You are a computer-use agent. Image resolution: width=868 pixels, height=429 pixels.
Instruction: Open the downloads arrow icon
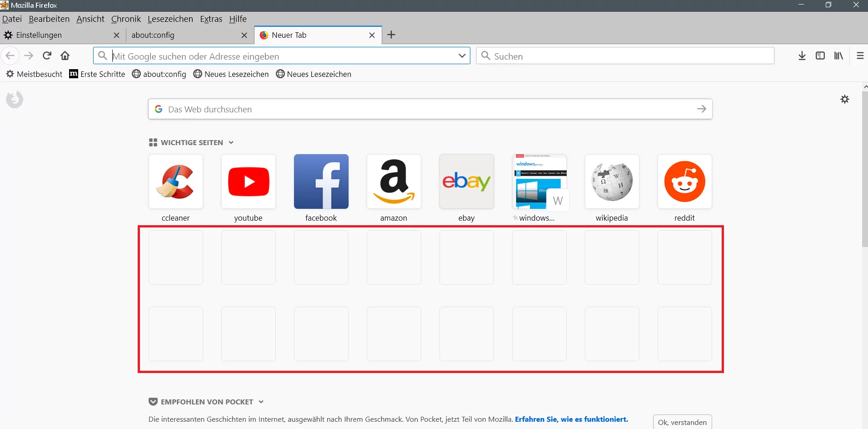point(802,56)
